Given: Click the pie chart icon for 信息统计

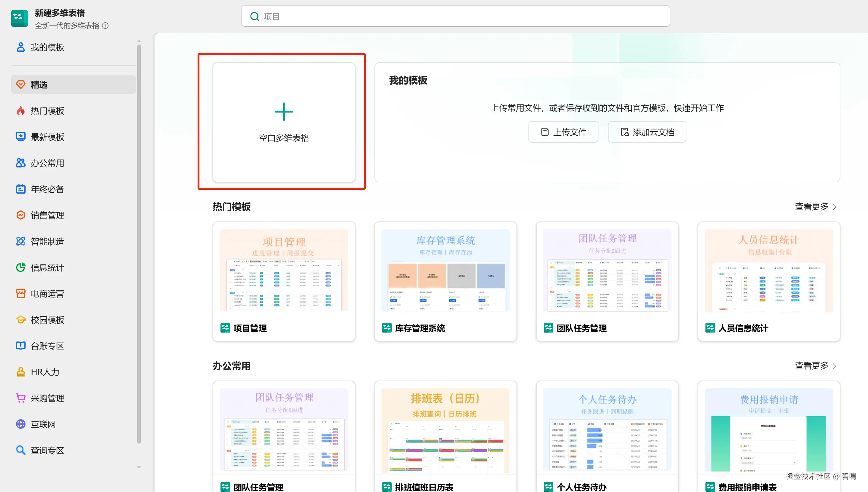Looking at the screenshot, I should click(x=21, y=268).
